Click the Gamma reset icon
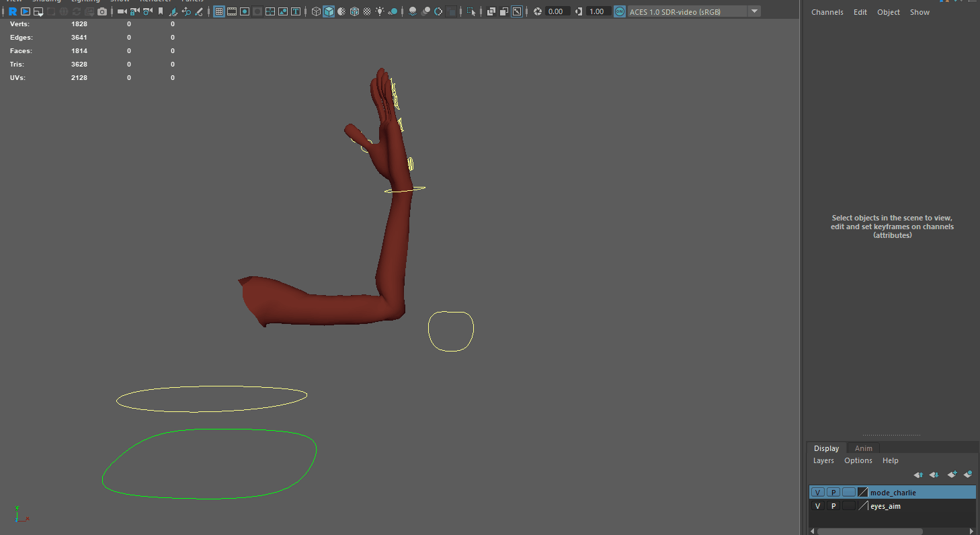 point(578,11)
